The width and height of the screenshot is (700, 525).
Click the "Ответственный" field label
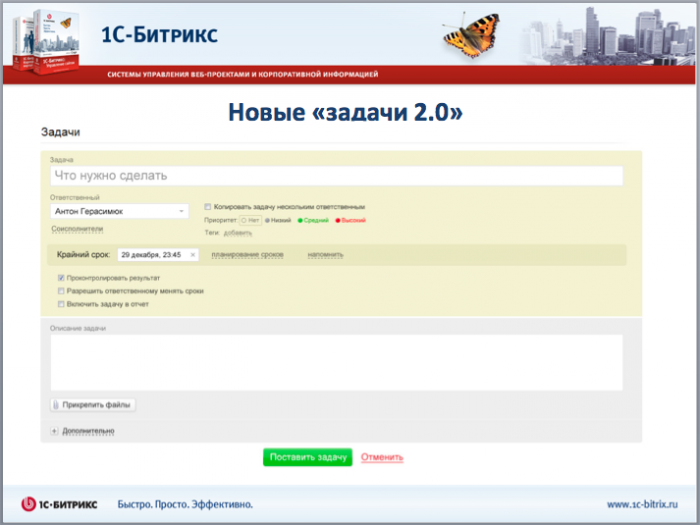(75, 197)
